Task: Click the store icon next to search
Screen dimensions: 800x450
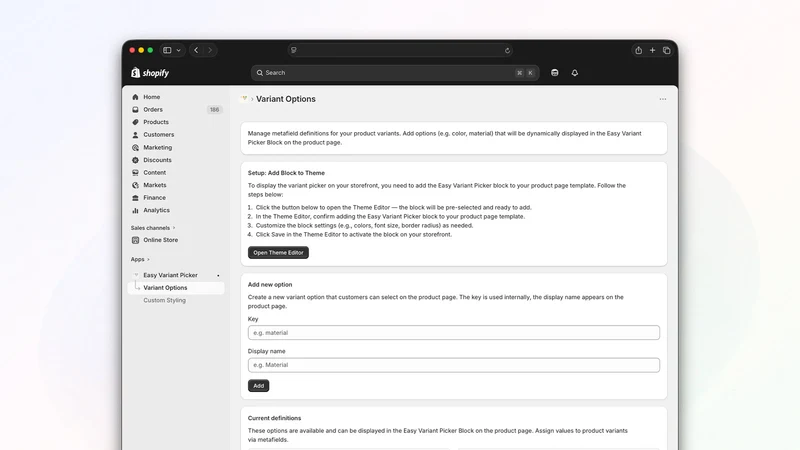Action: point(555,73)
